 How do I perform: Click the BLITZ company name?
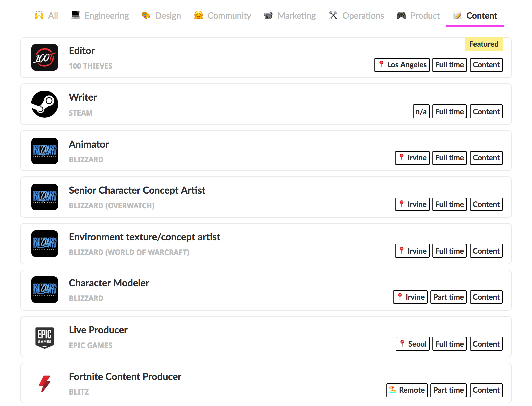click(x=79, y=392)
